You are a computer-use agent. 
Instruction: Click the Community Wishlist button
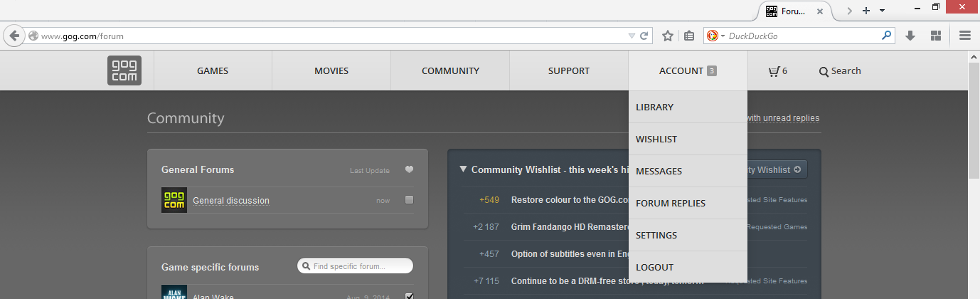pos(777,169)
